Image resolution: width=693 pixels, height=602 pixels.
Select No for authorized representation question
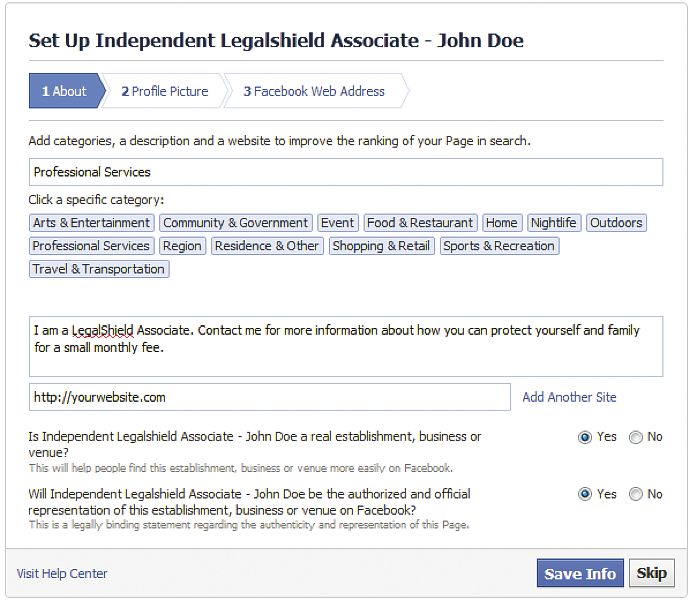pos(636,494)
